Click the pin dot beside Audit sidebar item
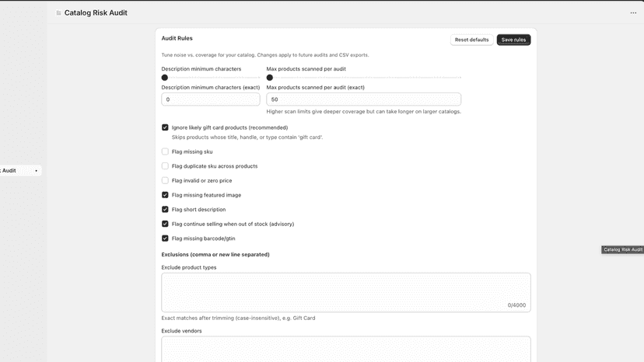The height and width of the screenshot is (362, 644). pos(36,171)
